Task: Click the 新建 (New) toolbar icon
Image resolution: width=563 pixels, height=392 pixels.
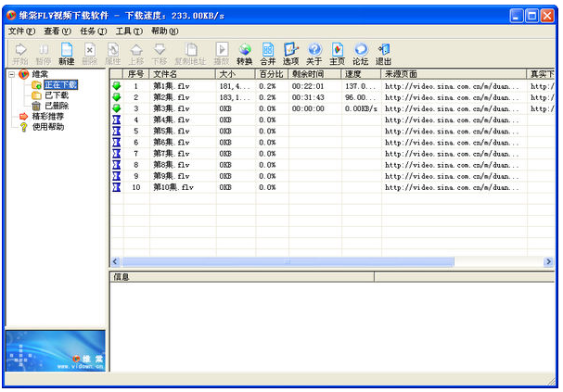Action: pyautogui.click(x=66, y=53)
